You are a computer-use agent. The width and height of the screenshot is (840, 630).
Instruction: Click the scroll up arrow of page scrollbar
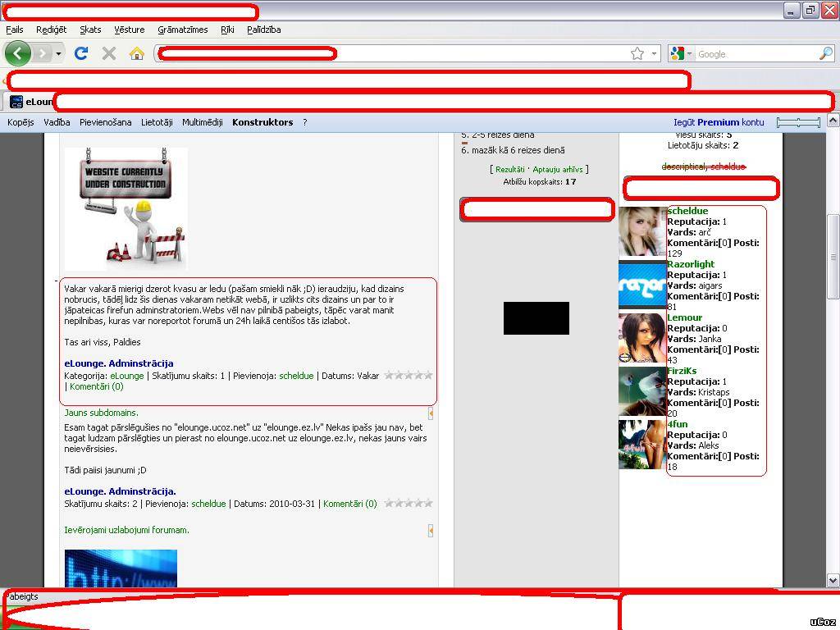coord(833,121)
